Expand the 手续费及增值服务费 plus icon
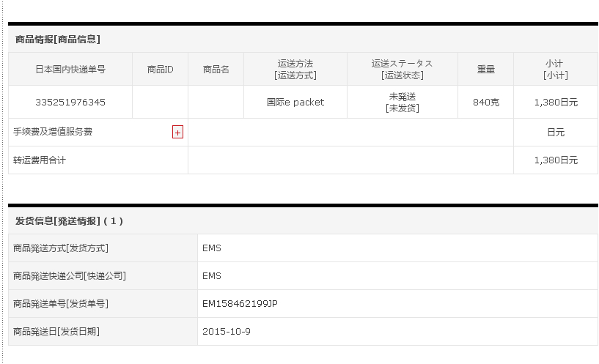Image resolution: width=599 pixels, height=364 pixels. pos(177,133)
